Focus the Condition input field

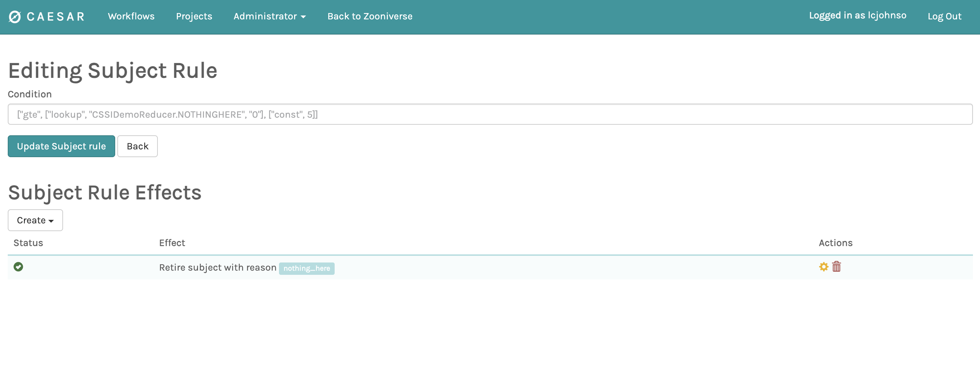[490, 114]
